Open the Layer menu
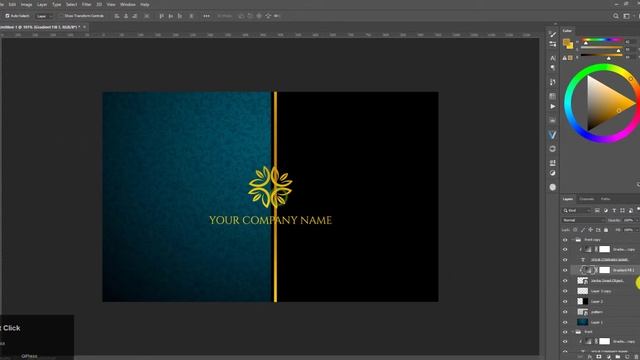The height and width of the screenshot is (360, 640). pos(42,4)
